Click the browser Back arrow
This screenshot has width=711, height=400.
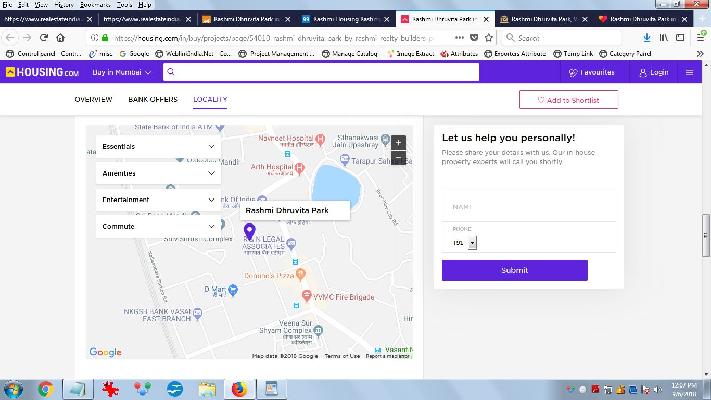tap(10, 38)
